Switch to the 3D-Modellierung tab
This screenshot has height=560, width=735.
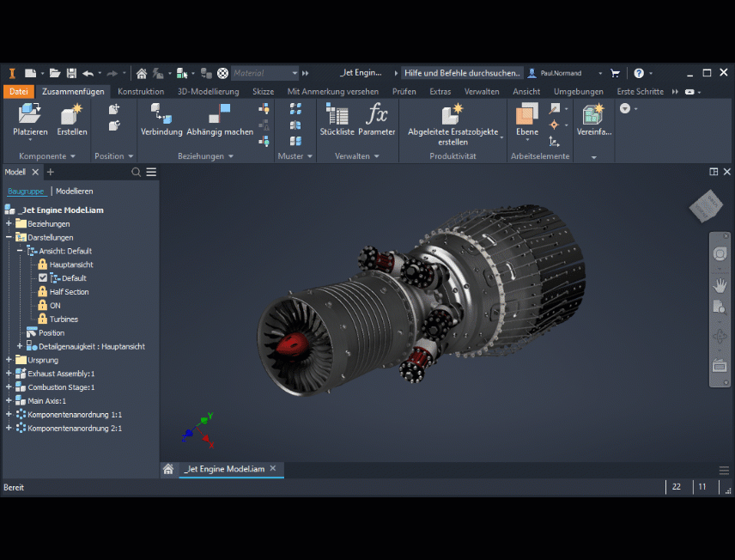(x=208, y=91)
